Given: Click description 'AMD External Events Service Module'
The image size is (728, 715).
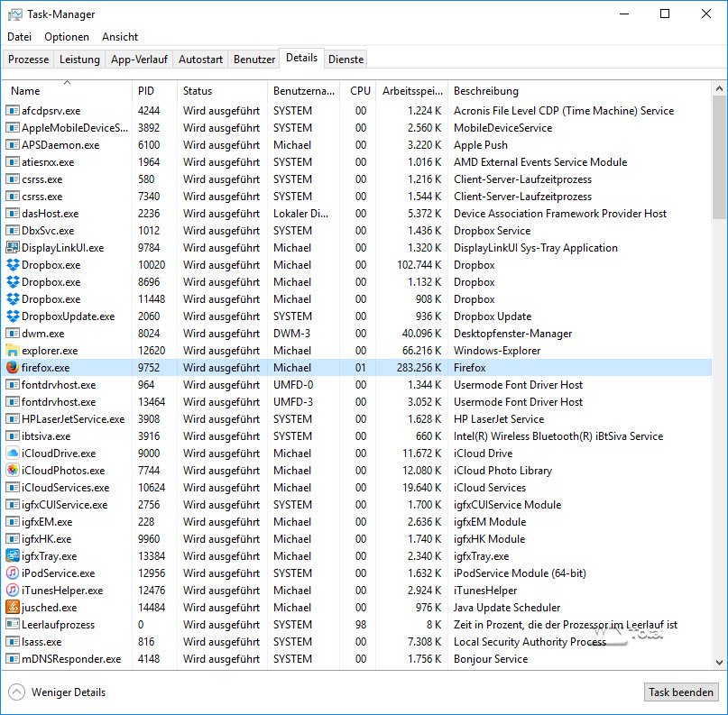Looking at the screenshot, I should click(540, 162).
